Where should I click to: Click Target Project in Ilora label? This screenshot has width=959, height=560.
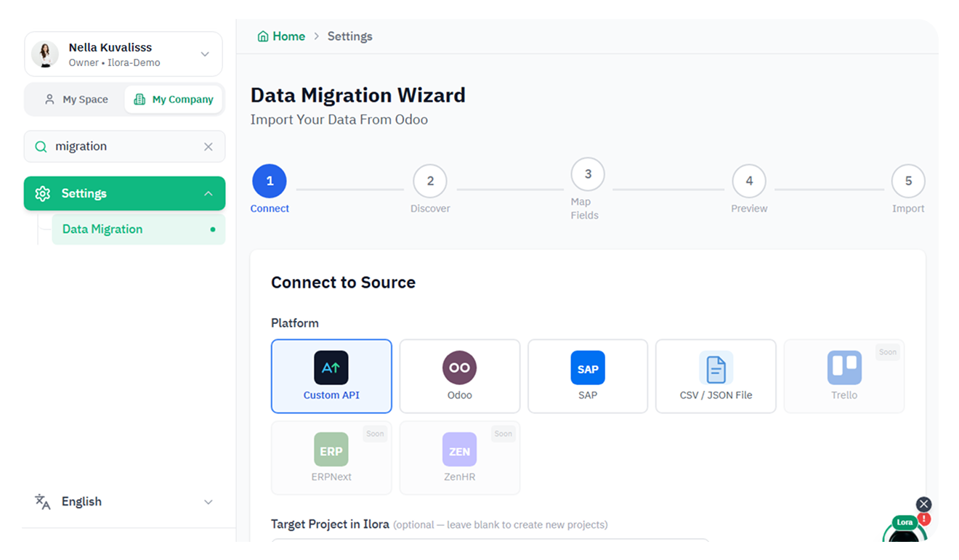pos(330,524)
